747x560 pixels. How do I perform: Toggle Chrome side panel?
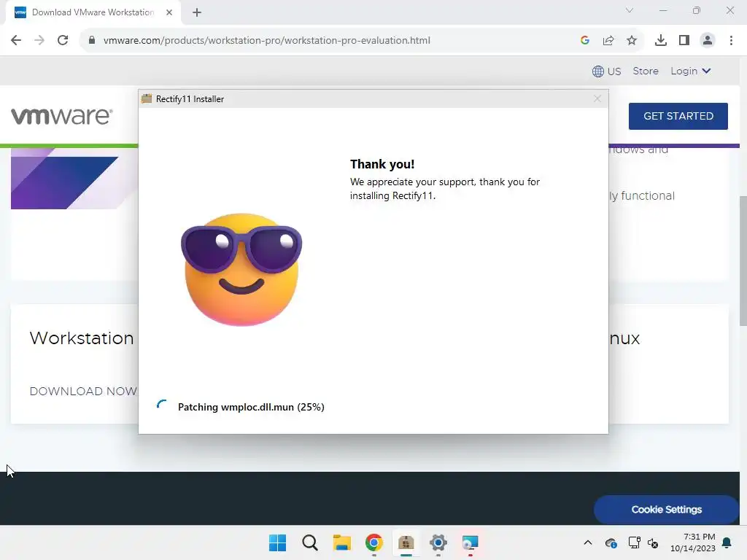click(x=684, y=41)
